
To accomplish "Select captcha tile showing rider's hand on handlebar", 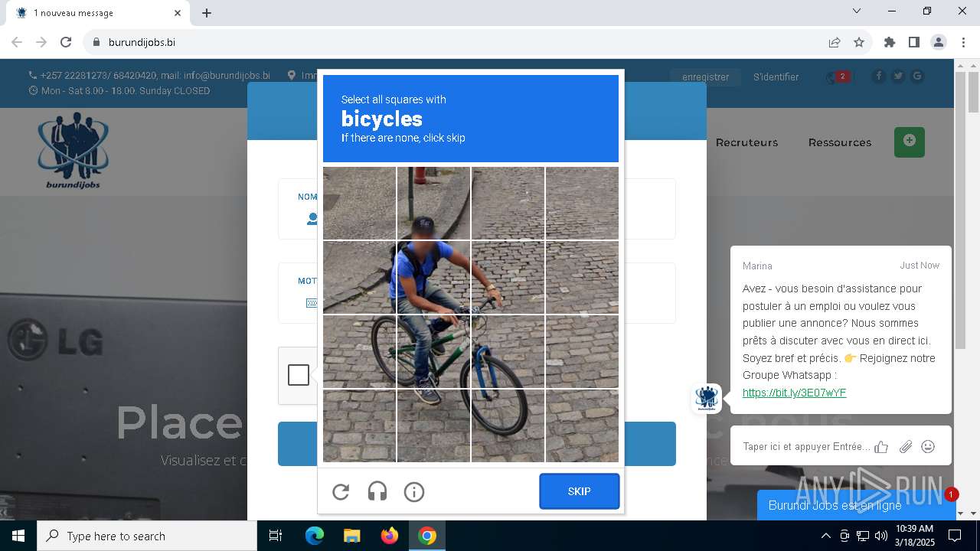I will (x=508, y=278).
